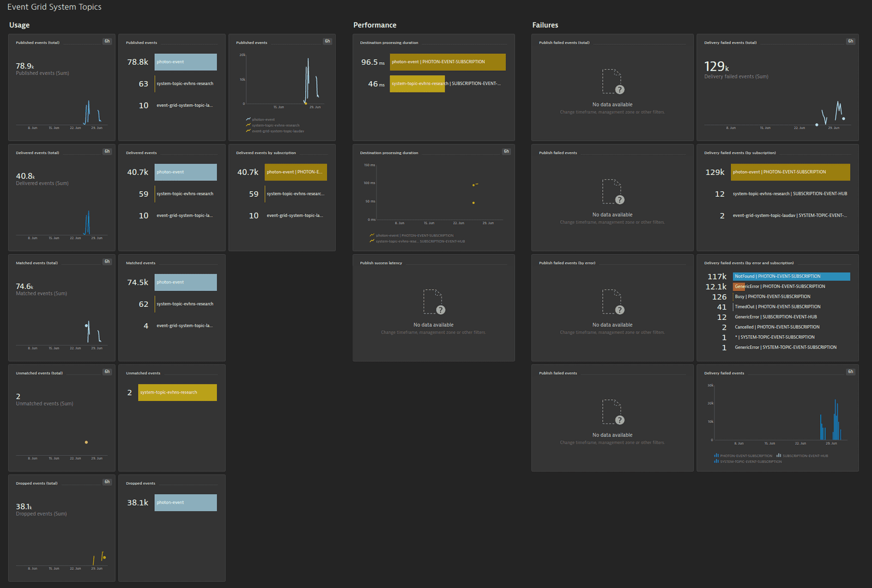Open the 6h timeframe selector on Delivery failed events (total) tile
This screenshot has height=588, width=872.
(x=850, y=40)
